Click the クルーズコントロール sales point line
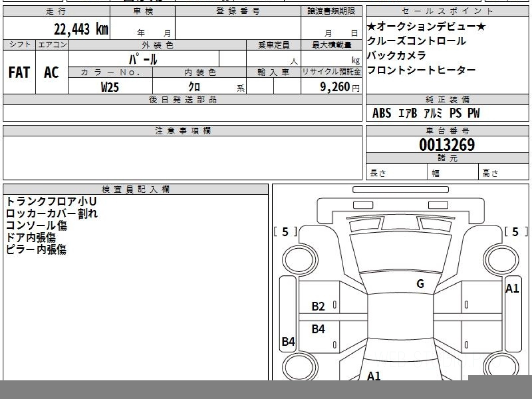The height and width of the screenshot is (399, 532). click(416, 41)
